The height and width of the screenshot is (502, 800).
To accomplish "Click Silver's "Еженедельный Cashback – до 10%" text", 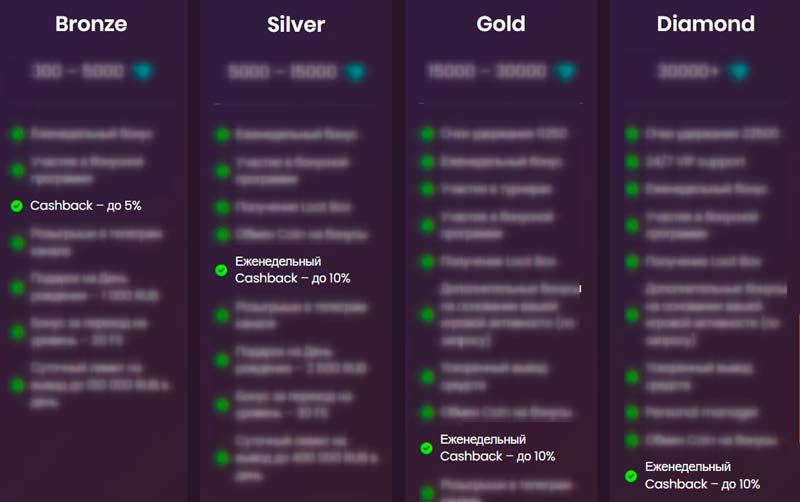I will pos(292,270).
